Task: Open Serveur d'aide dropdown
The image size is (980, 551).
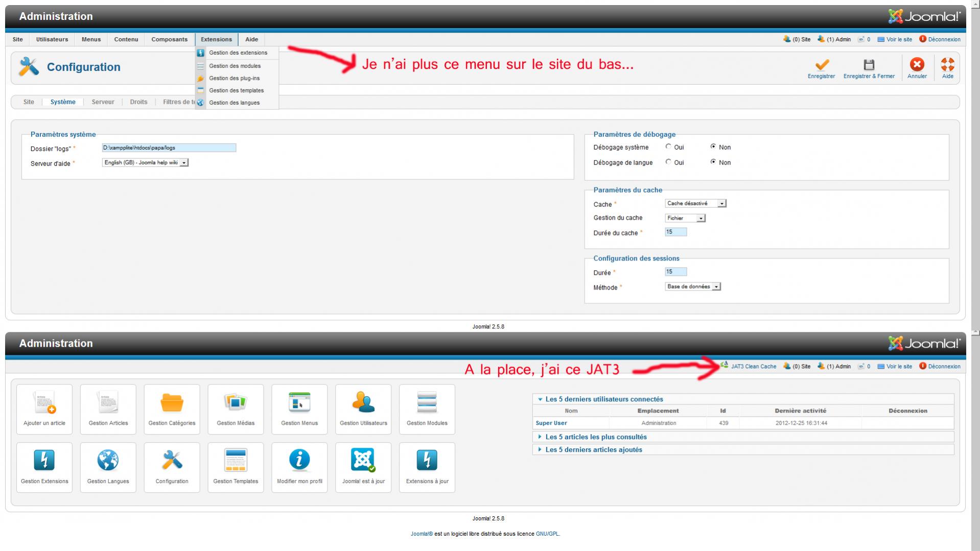Action: click(x=146, y=162)
